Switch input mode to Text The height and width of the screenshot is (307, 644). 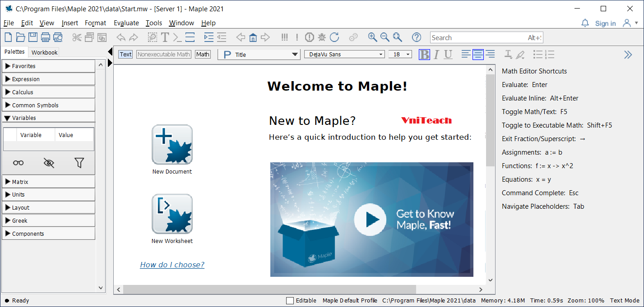(125, 55)
